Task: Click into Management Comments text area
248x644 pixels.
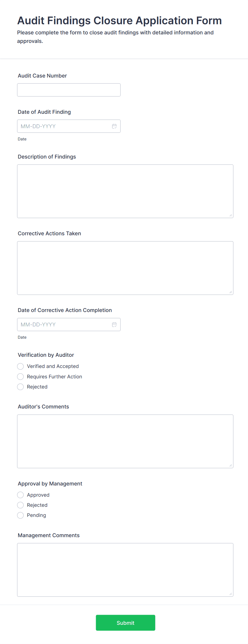Action: click(x=125, y=570)
